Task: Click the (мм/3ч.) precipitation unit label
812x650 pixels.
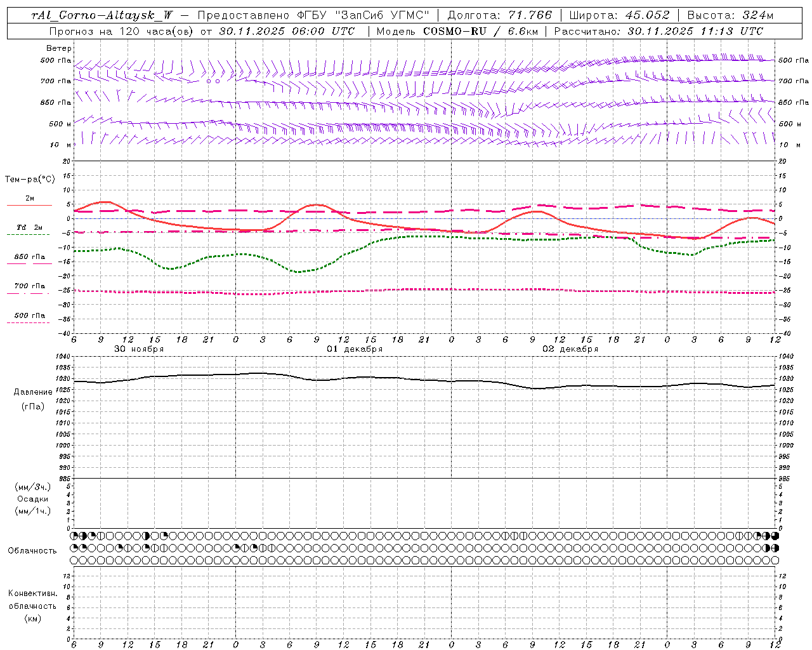Action: coord(33,487)
